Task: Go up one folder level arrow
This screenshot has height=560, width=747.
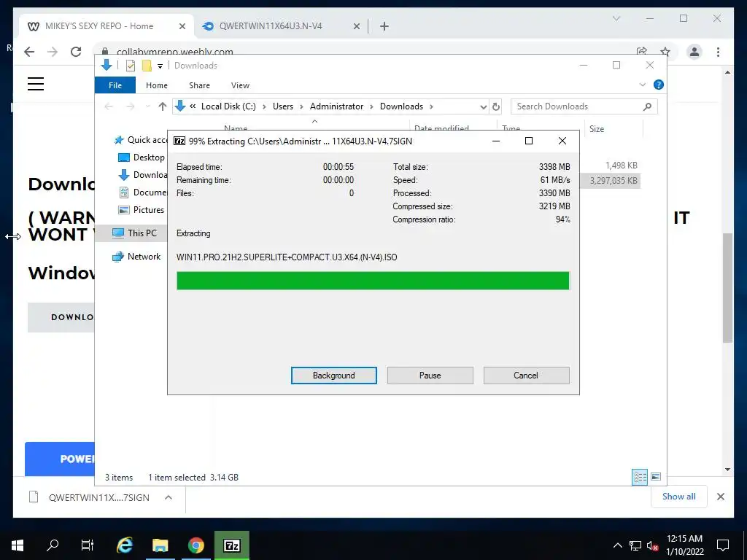Action: click(163, 106)
